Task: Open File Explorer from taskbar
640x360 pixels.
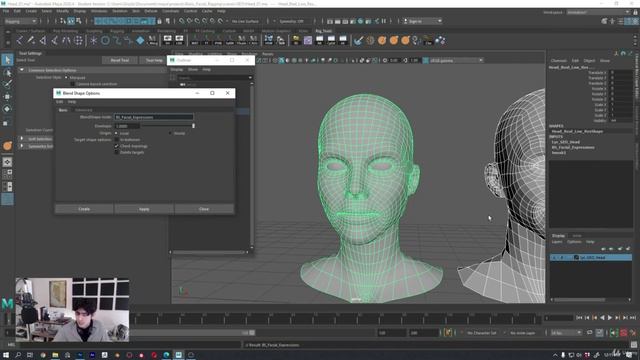Action: (55, 355)
